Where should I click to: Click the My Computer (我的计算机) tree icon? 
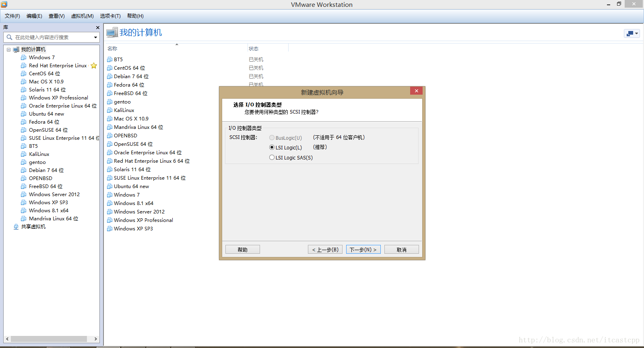16,50
